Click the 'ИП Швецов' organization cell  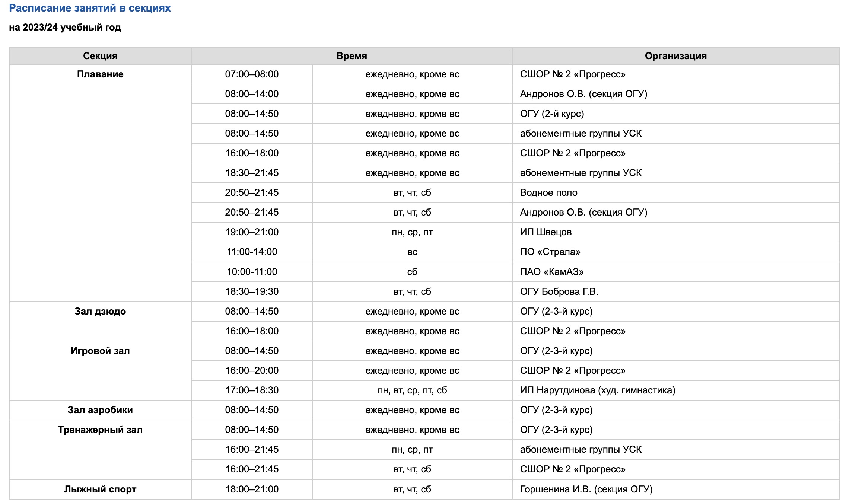point(676,232)
